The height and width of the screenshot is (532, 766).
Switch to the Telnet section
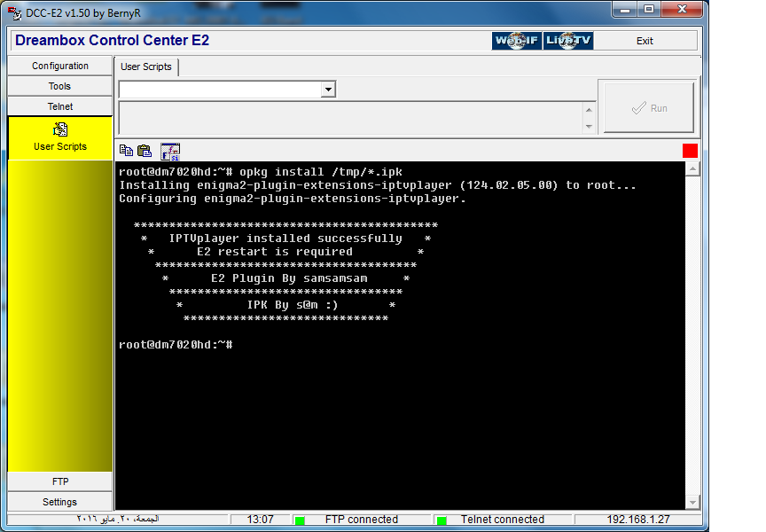coord(60,106)
